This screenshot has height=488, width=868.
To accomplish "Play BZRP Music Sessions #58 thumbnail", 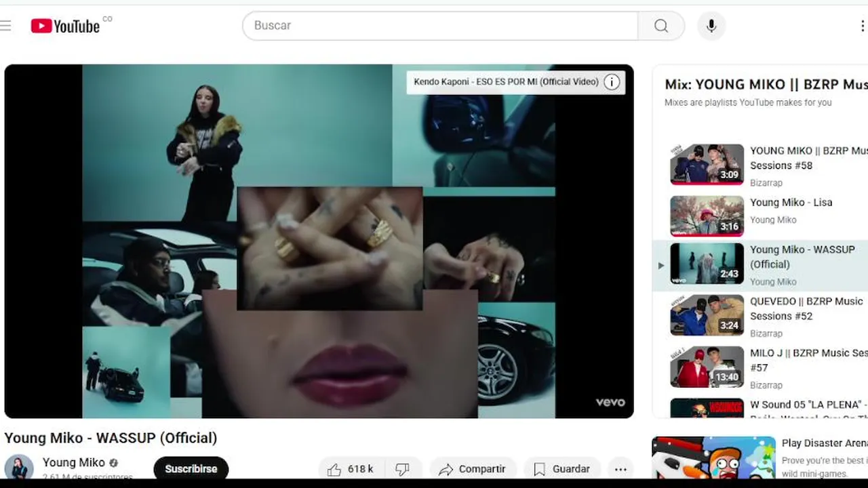I will 707,164.
